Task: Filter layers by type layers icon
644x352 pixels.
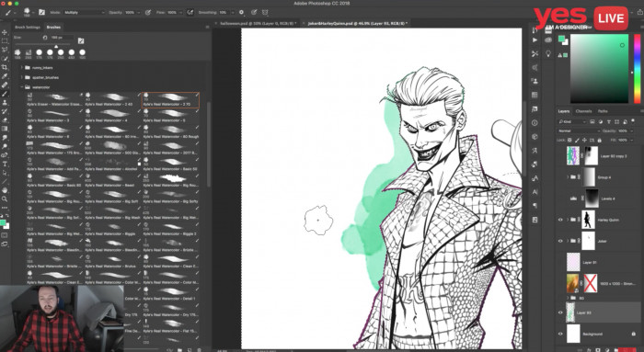Action: pos(609,122)
